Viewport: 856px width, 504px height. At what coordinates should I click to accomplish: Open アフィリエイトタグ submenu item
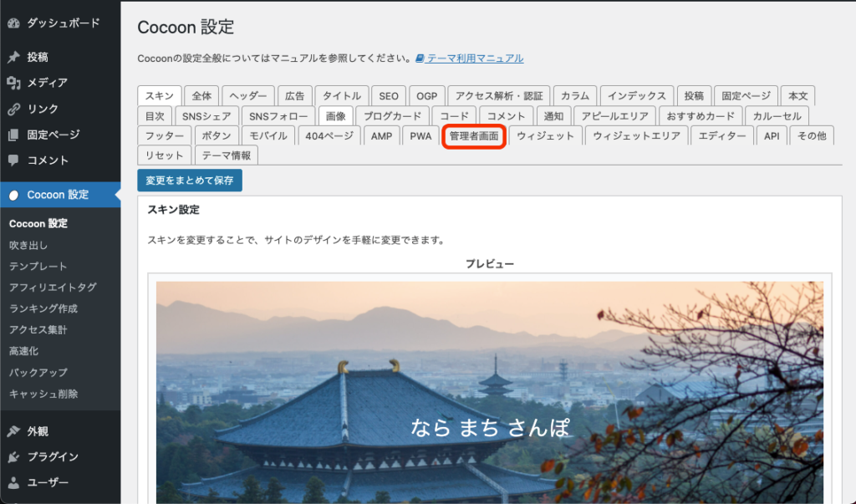[x=53, y=288]
